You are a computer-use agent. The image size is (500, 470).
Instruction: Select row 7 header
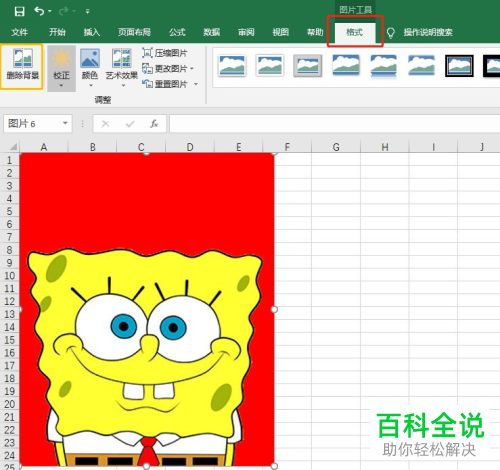[10, 237]
